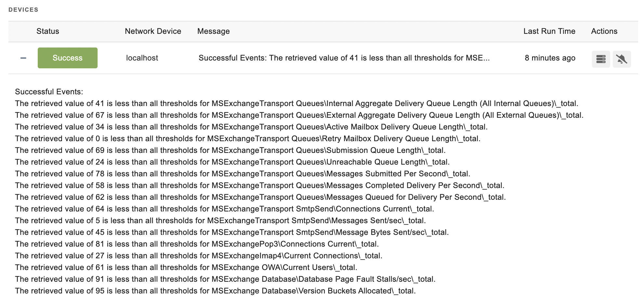Select the MSExchangePop3 Connections Current line

click(x=197, y=244)
